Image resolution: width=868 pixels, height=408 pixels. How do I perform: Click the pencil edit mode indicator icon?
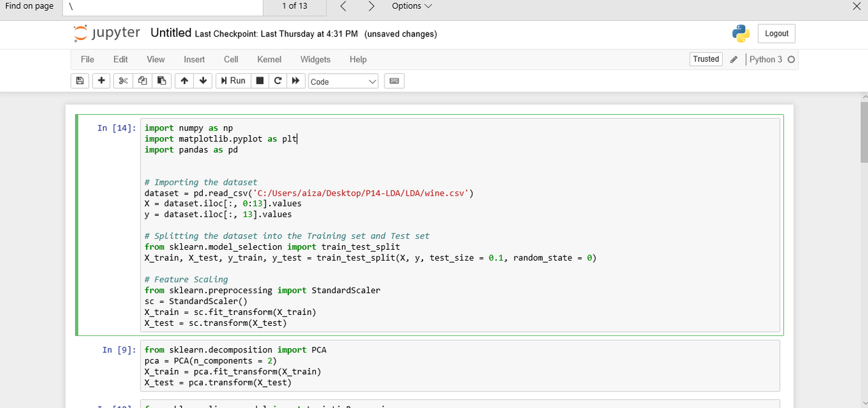[x=734, y=60]
